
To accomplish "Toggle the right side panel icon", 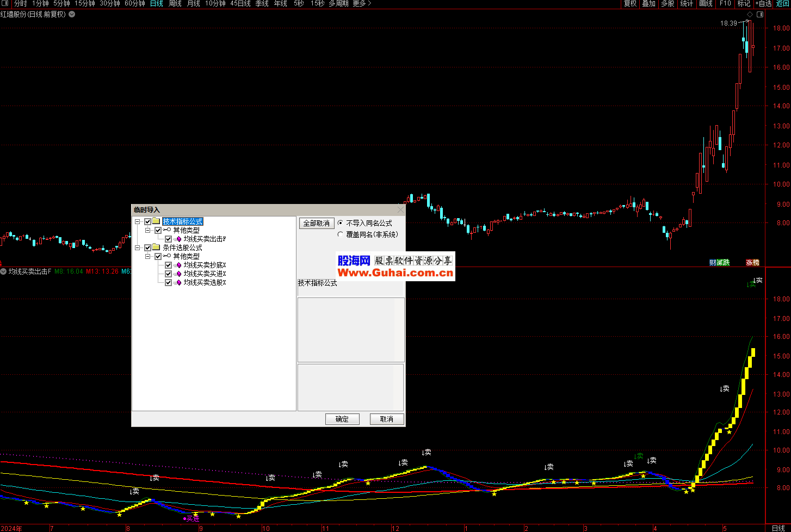I will [760, 14].
